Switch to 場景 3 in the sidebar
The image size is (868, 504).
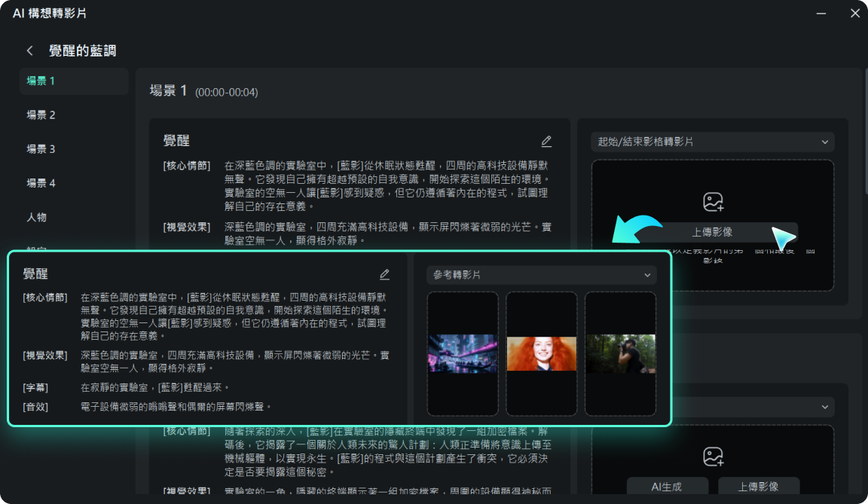(x=41, y=149)
